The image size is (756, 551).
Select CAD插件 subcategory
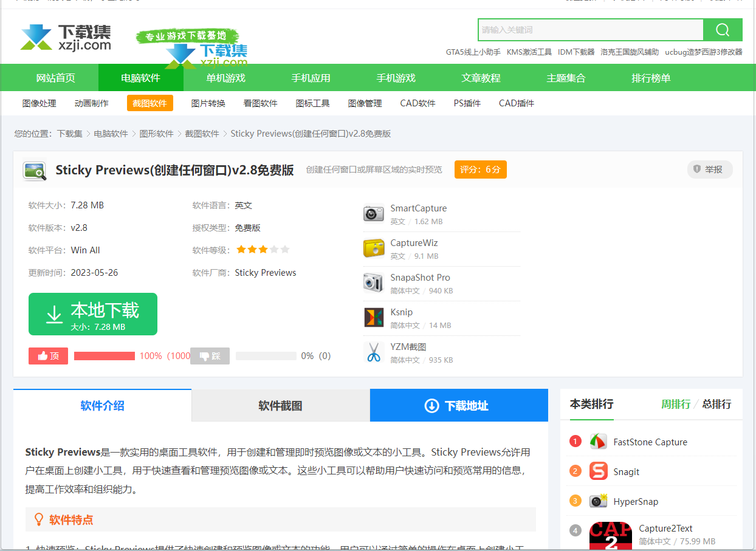[x=517, y=103]
